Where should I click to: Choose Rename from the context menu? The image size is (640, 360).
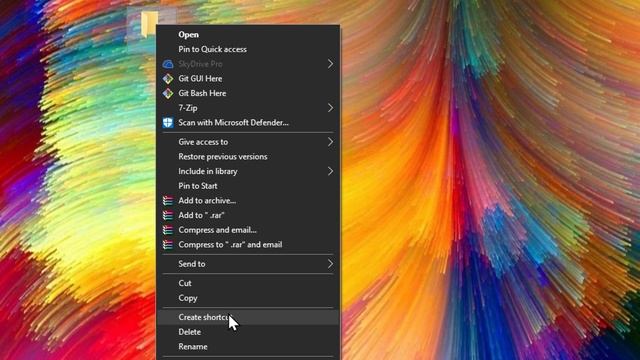(x=248, y=347)
